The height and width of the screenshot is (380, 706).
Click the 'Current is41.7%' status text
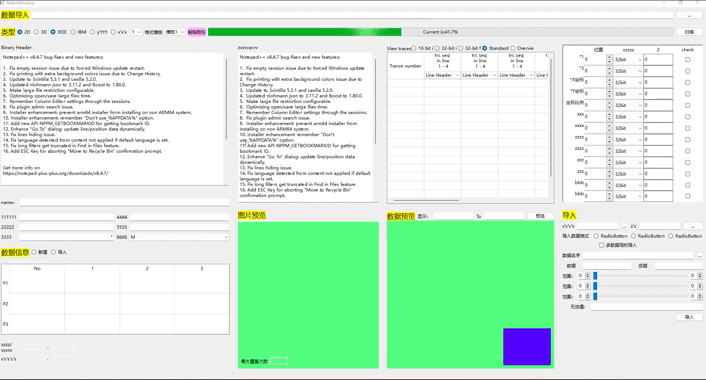[x=440, y=32]
